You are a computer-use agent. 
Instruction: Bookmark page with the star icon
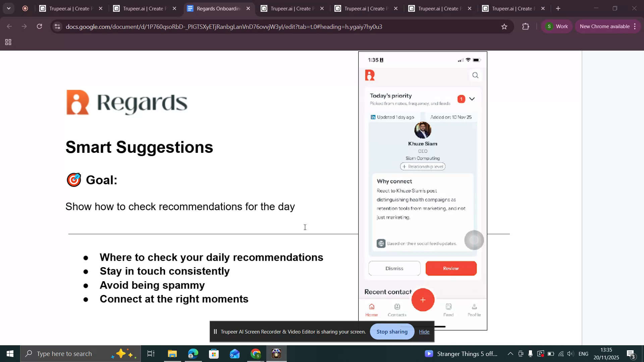pyautogui.click(x=504, y=27)
